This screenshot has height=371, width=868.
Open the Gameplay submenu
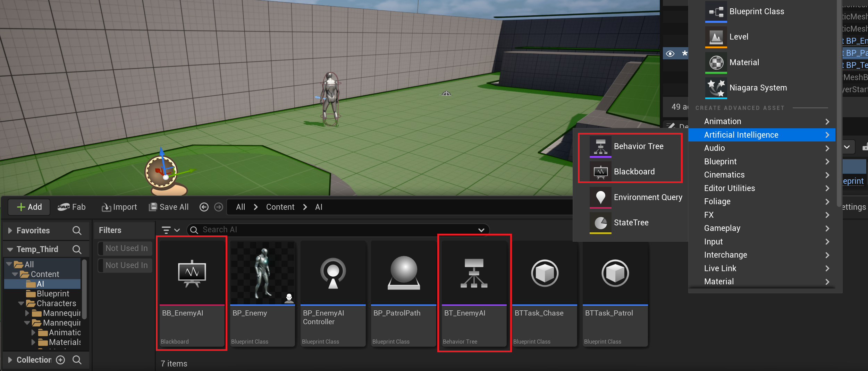coord(762,228)
